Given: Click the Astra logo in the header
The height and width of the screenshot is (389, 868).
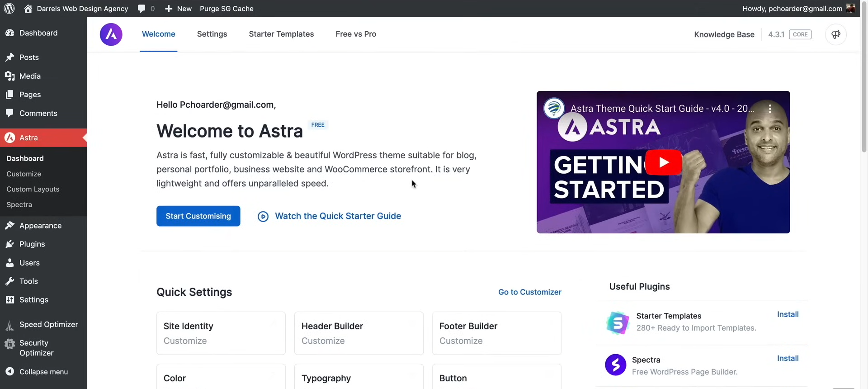Looking at the screenshot, I should point(111,34).
